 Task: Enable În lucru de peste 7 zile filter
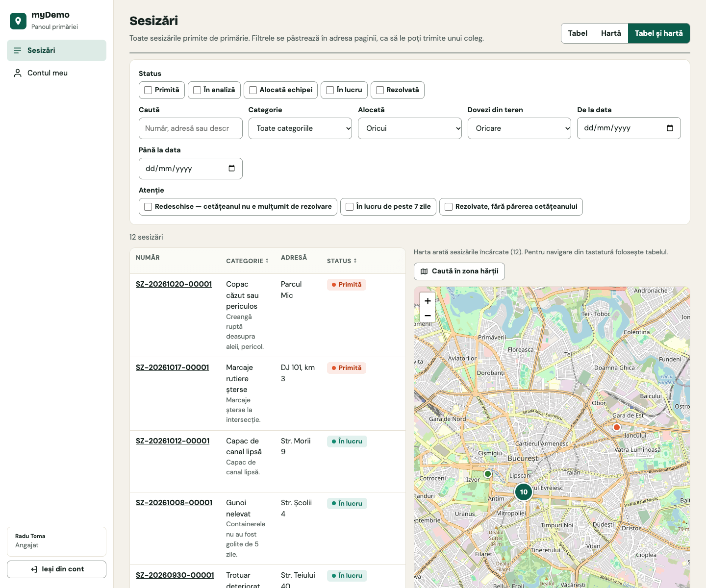point(350,207)
